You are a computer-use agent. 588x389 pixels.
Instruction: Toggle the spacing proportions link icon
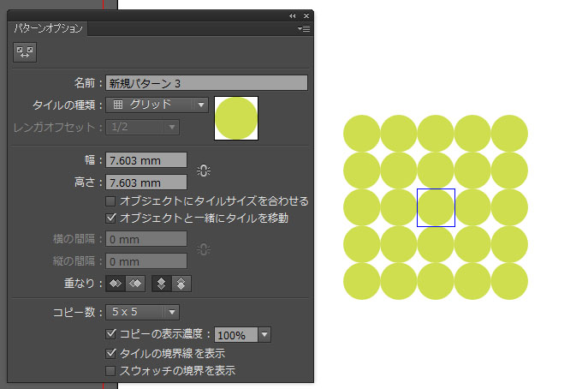click(x=203, y=249)
